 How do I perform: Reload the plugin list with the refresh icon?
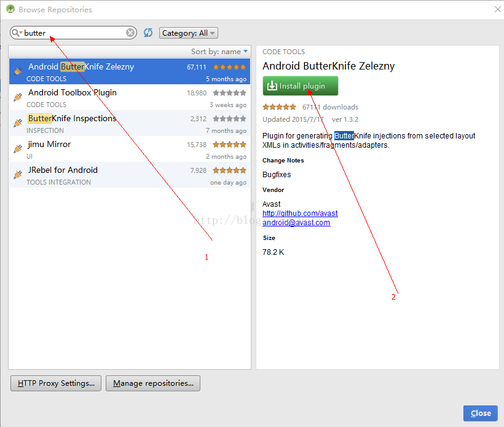[148, 33]
